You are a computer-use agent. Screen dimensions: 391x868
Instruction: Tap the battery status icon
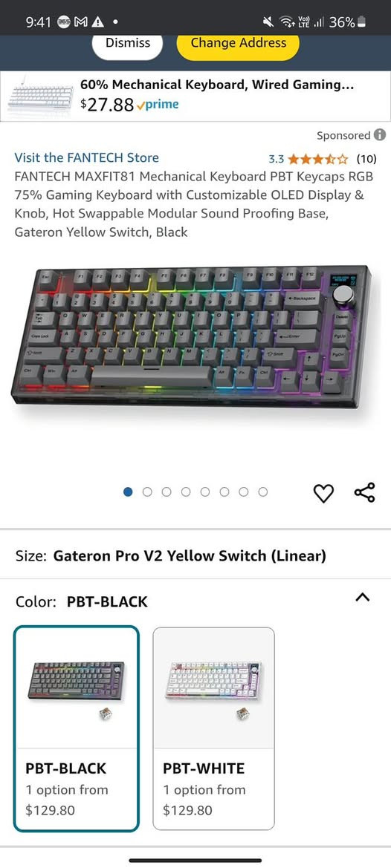point(362,22)
